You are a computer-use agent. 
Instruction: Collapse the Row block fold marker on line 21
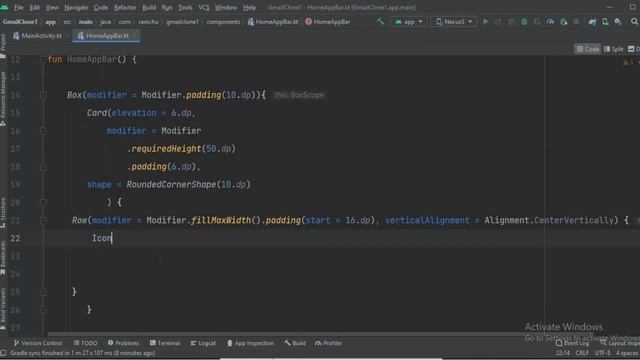click(x=43, y=220)
